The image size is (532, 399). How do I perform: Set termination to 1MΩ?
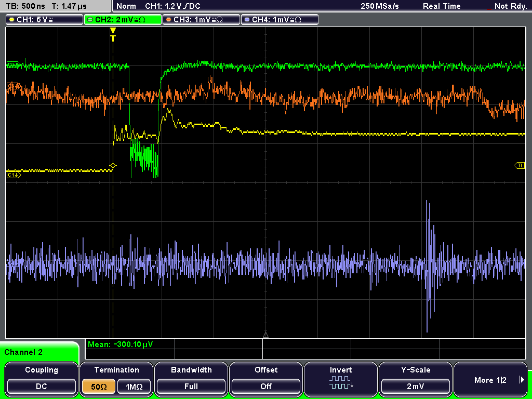pyautogui.click(x=134, y=387)
